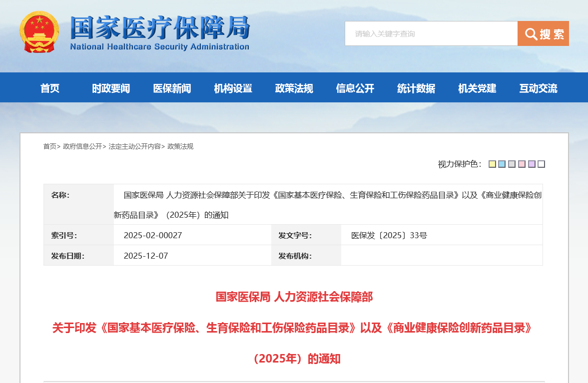Reset to the white background color swatch

pos(541,164)
